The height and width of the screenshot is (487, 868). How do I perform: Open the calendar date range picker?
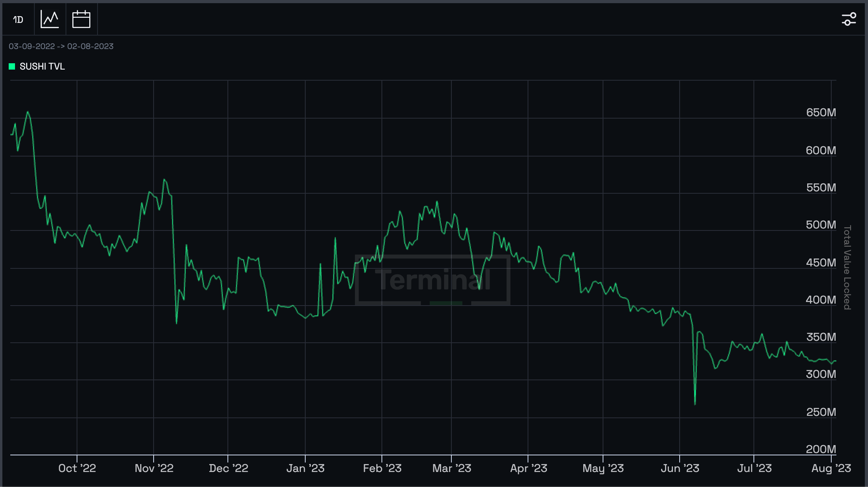coord(81,19)
